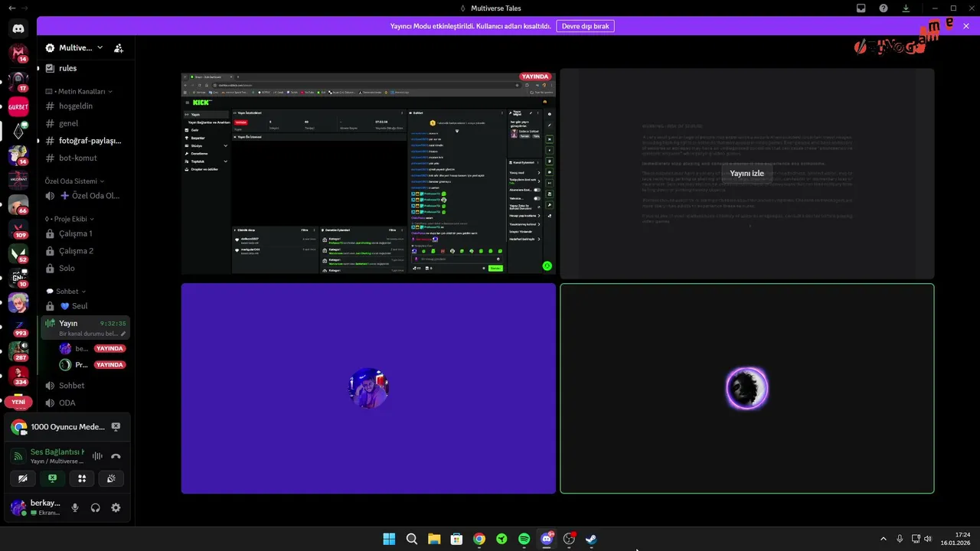This screenshot has height=551, width=980.
Task: Click the 'Pr...' streaming user in Yayın
Action: click(x=93, y=365)
